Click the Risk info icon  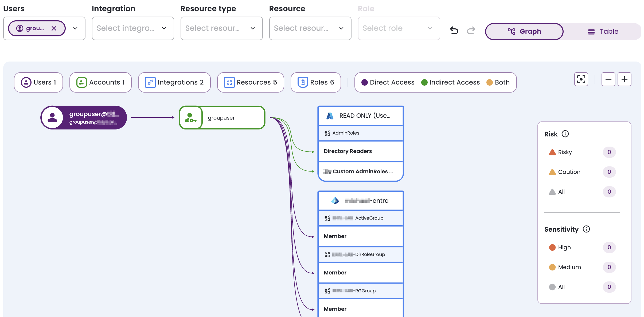point(565,134)
